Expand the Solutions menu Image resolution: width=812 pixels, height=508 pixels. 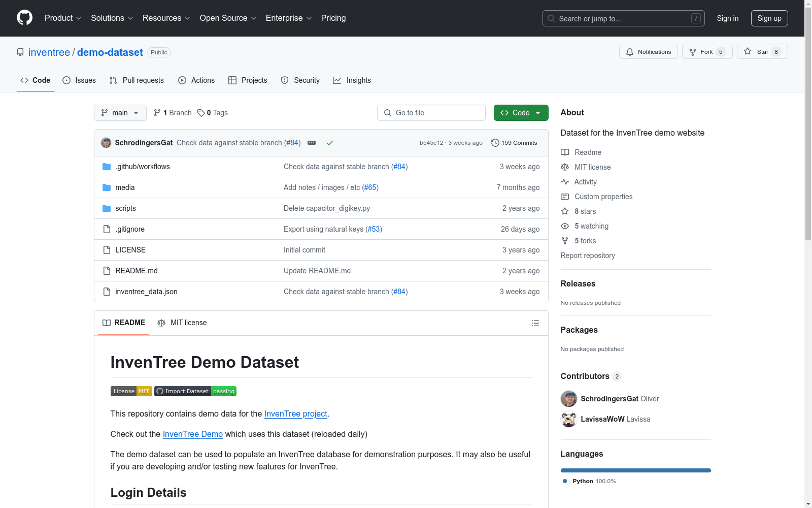pyautogui.click(x=112, y=18)
